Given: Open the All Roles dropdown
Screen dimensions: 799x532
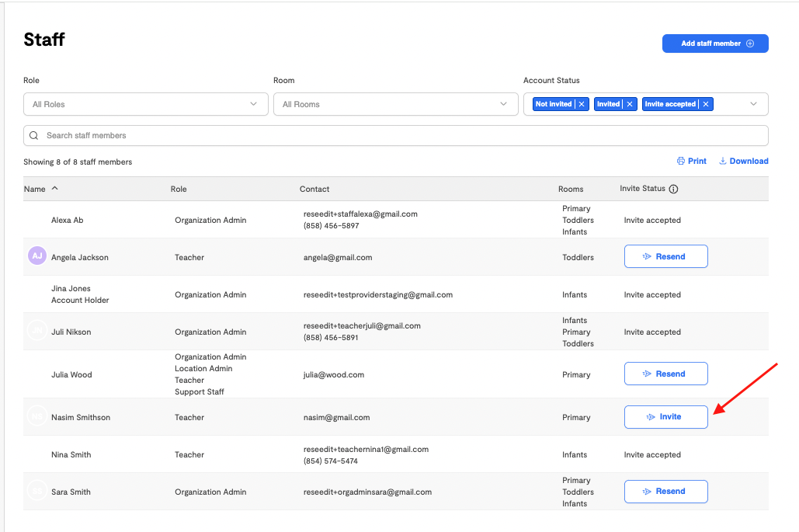Looking at the screenshot, I should 146,104.
